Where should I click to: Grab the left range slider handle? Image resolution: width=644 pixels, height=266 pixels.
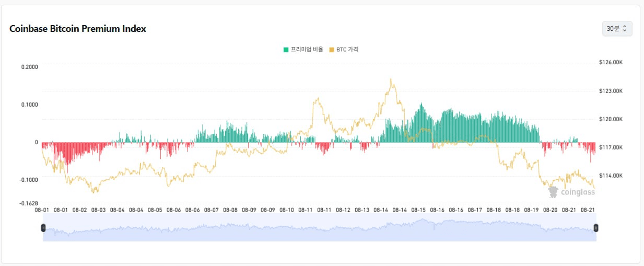pos(43,228)
